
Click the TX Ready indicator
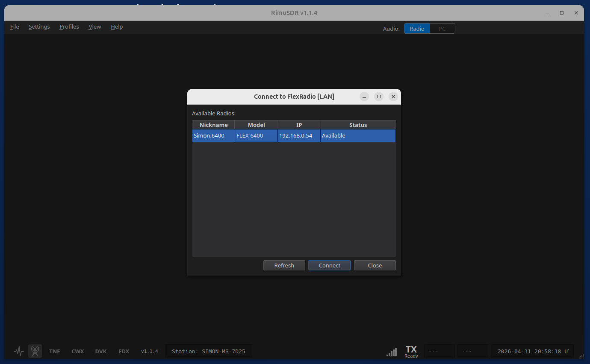pos(411,352)
